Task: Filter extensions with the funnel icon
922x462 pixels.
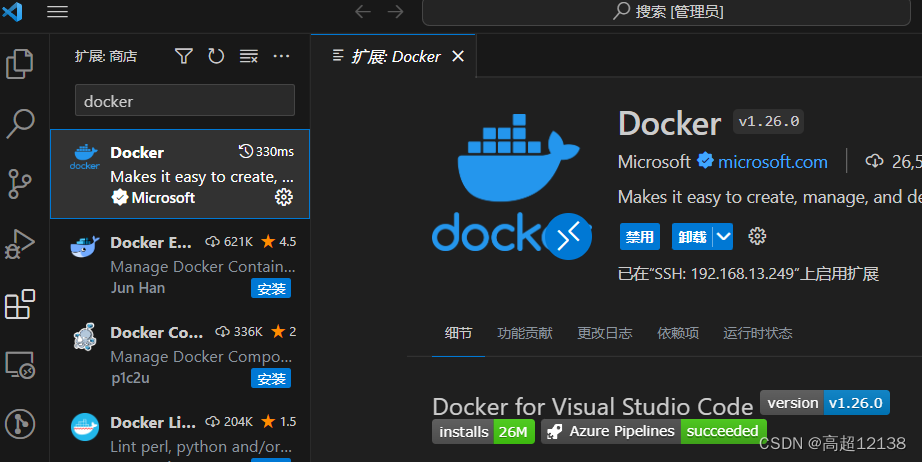Action: tap(184, 56)
